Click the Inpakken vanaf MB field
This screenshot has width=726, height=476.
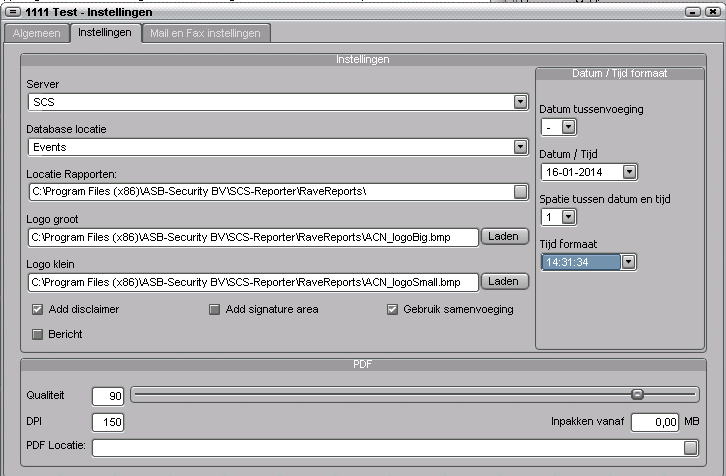point(655,422)
